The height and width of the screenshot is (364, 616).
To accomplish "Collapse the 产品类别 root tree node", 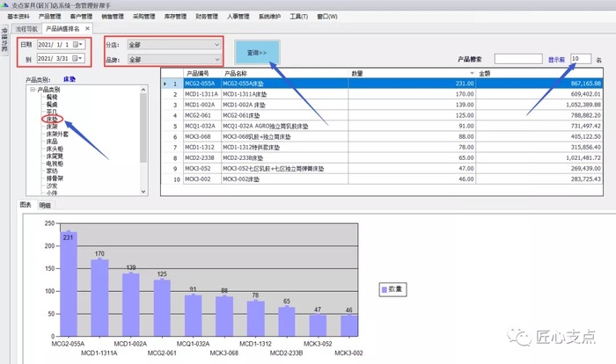I will pos(33,90).
